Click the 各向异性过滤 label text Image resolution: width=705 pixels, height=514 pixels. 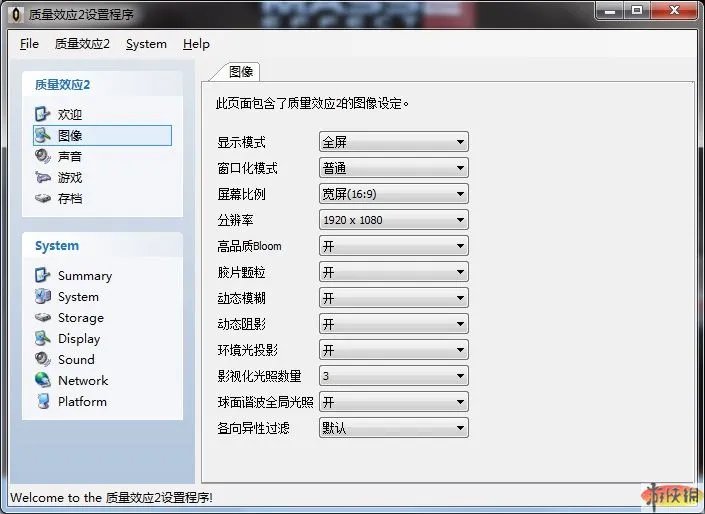(x=253, y=428)
